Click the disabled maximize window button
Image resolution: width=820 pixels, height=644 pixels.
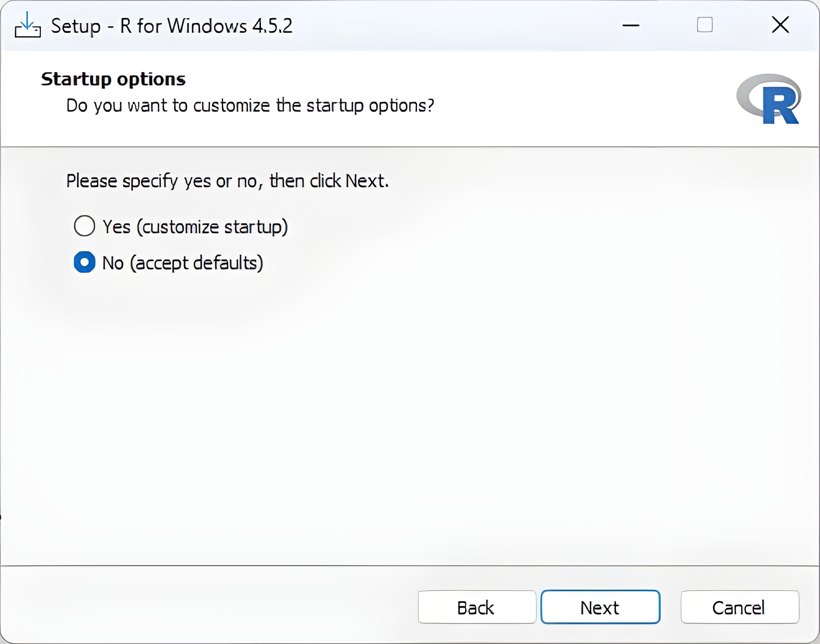[705, 25]
